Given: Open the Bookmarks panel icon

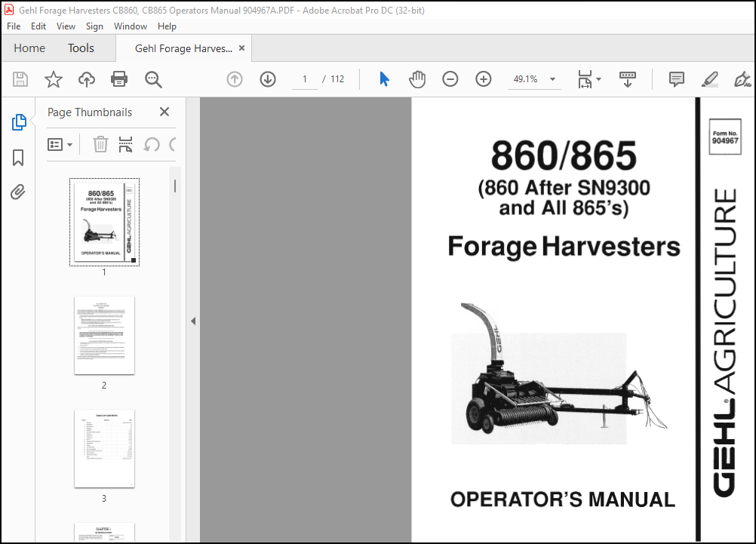Looking at the screenshot, I should 18,158.
